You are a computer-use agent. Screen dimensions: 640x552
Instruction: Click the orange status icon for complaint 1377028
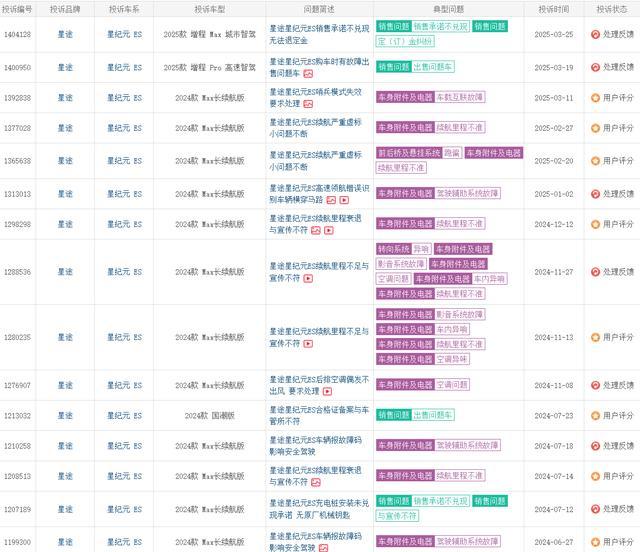pyautogui.click(x=596, y=128)
